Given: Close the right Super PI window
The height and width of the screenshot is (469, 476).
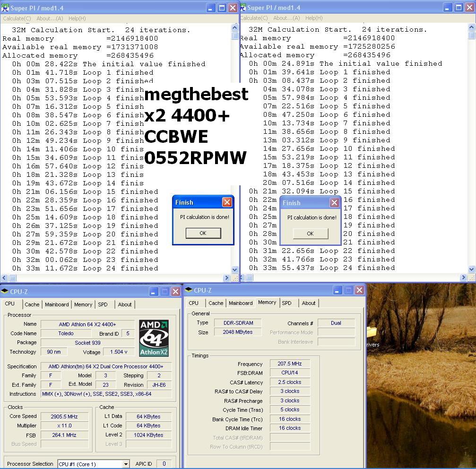Looking at the screenshot, I should click(470, 8).
